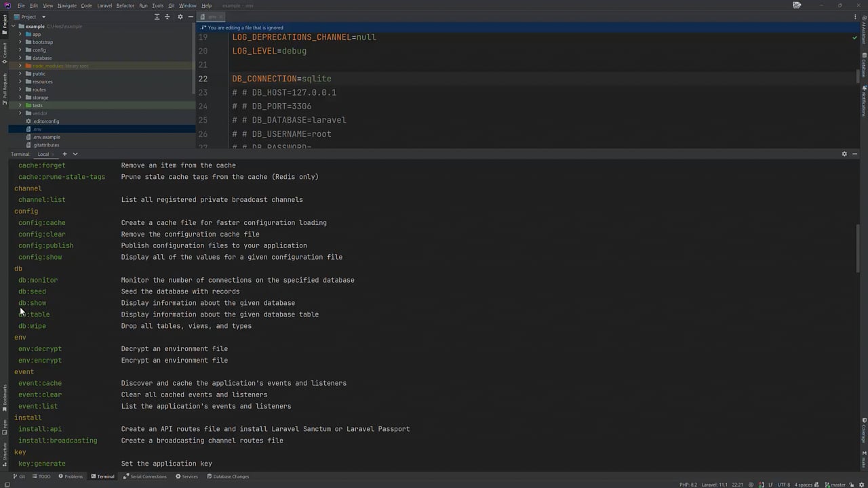Viewport: 868px width, 488px height.
Task: Open terminal tabs dropdown arrow
Action: point(75,154)
